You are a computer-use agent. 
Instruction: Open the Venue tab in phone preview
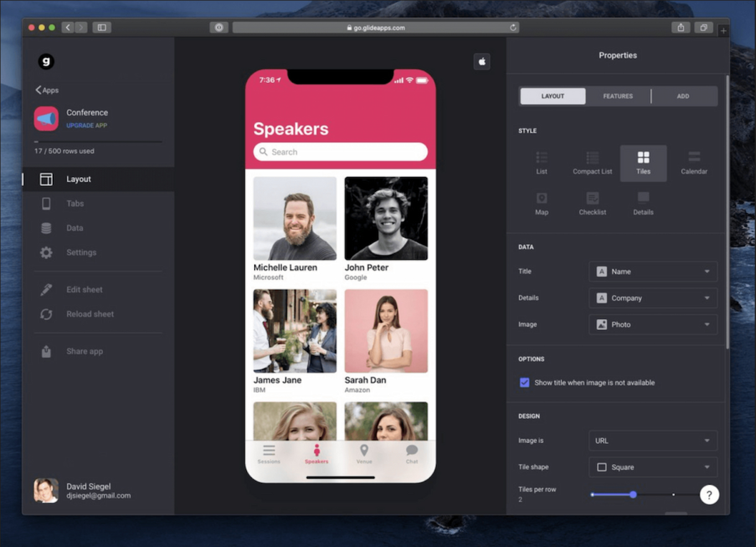[x=364, y=453]
